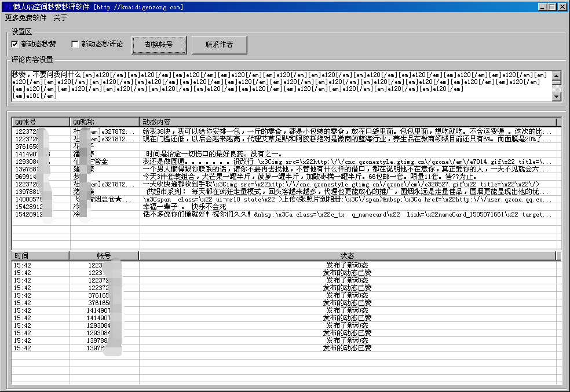Click the 帐号 column header in log
Image resolution: width=570 pixels, height=392 pixels.
point(104,256)
